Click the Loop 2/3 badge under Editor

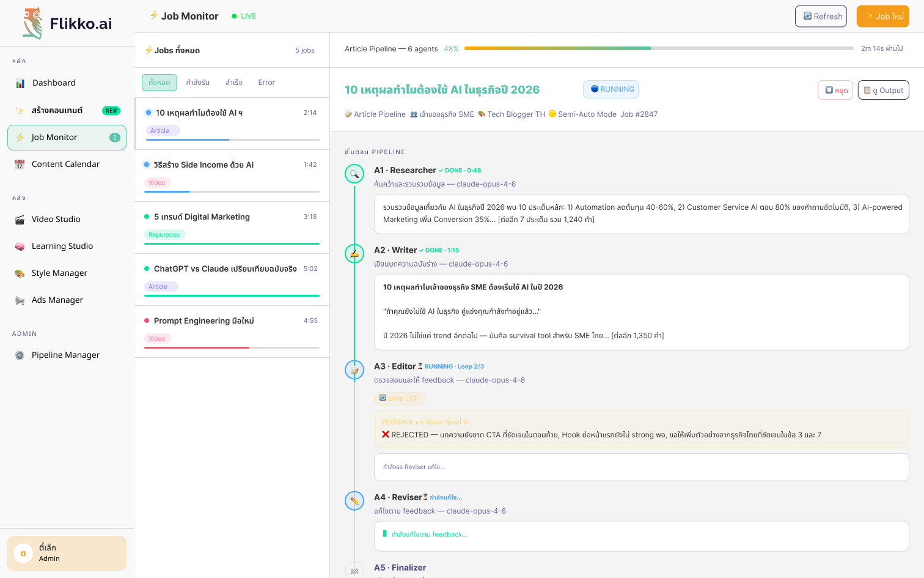[400, 398]
